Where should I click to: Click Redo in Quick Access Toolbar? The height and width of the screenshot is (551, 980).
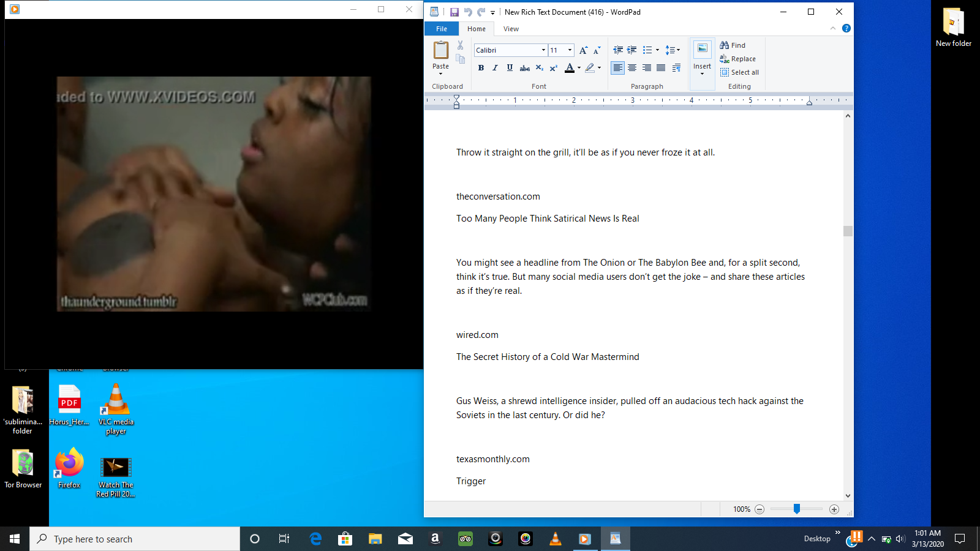[481, 12]
